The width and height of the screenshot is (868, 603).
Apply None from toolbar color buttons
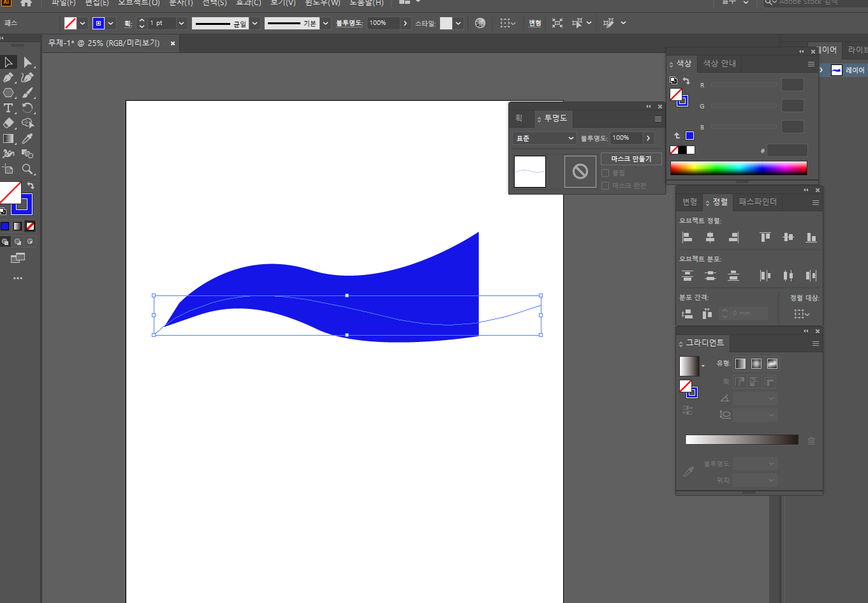pos(30,226)
